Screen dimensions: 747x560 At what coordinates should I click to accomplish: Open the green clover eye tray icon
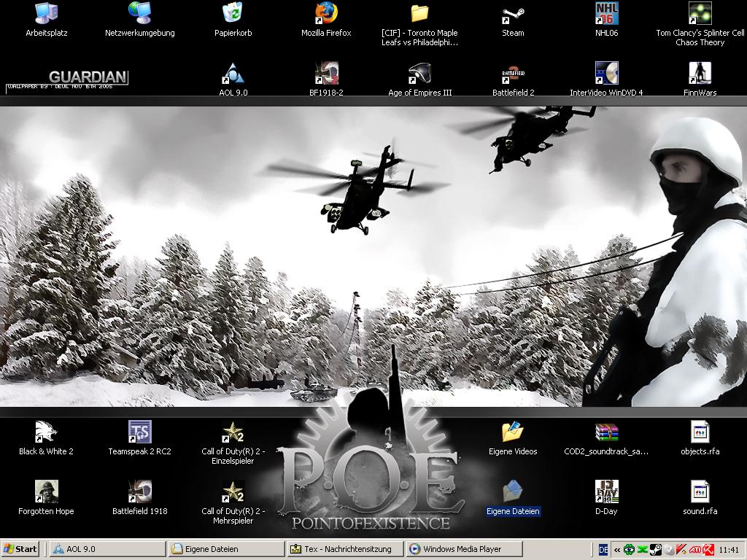(x=630, y=550)
